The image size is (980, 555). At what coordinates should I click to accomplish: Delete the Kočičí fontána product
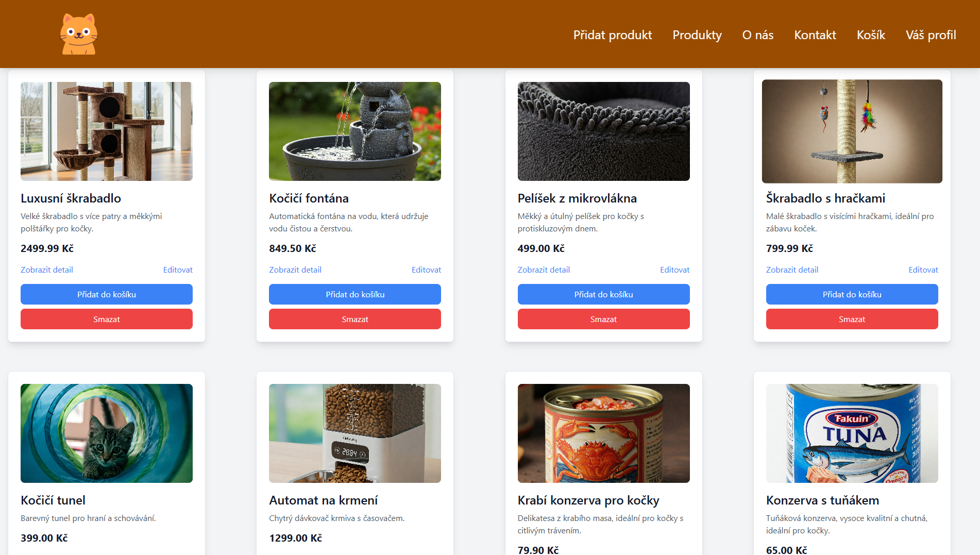pos(355,319)
